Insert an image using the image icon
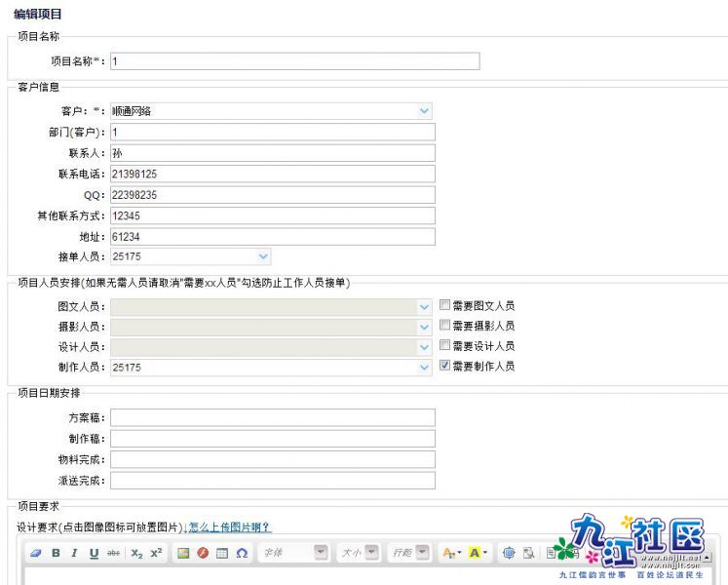The image size is (728, 585). (182, 553)
